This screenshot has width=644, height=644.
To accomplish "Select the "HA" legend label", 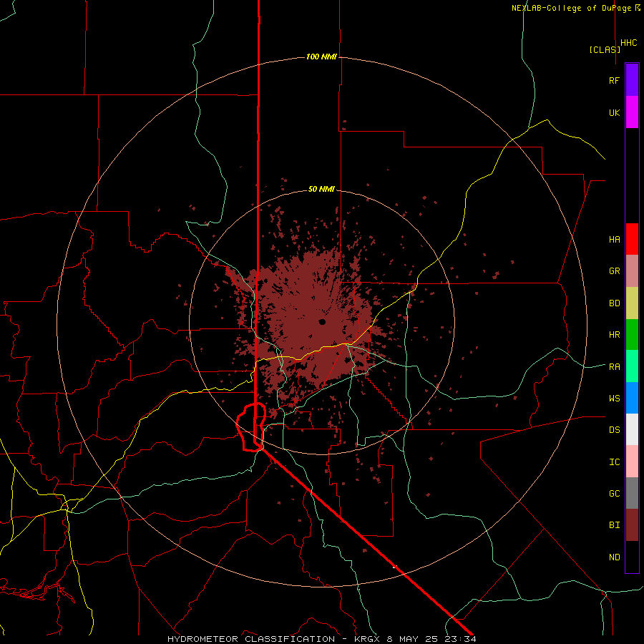I will pyautogui.click(x=614, y=239).
